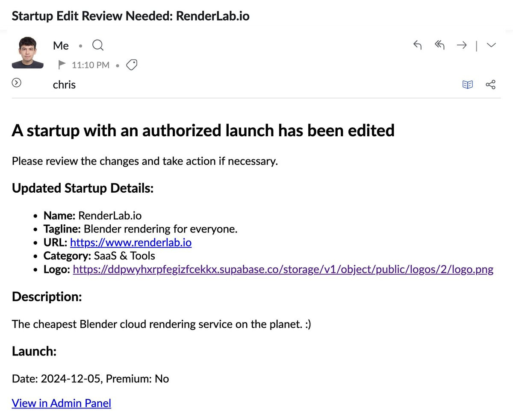Click the sender's profile photo
This screenshot has height=420, width=513.
tap(28, 53)
